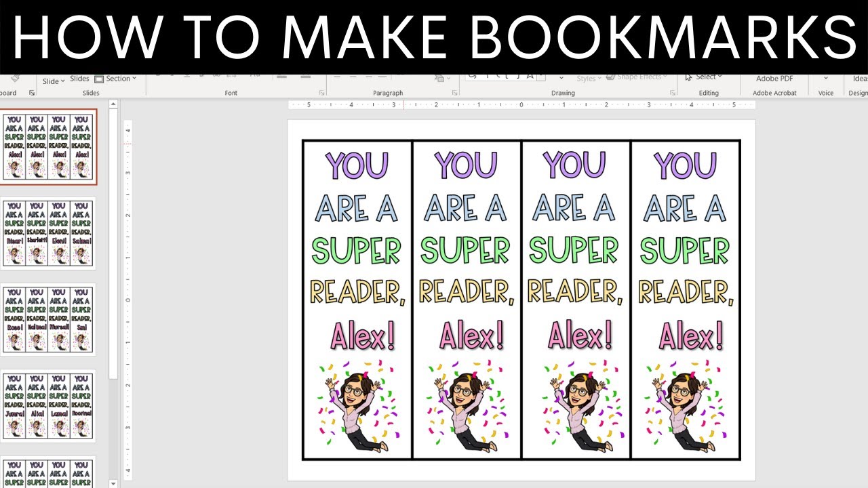Screen dimensions: 868x488
Task: Expand the Arrange dropdown chevron in Drawing
Action: click(561, 78)
